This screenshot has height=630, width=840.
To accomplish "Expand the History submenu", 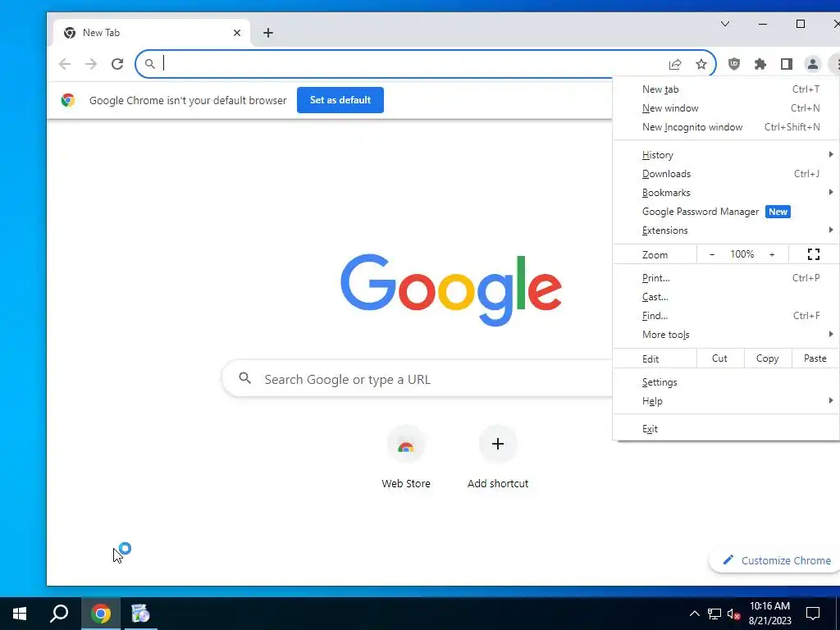I will (x=726, y=155).
